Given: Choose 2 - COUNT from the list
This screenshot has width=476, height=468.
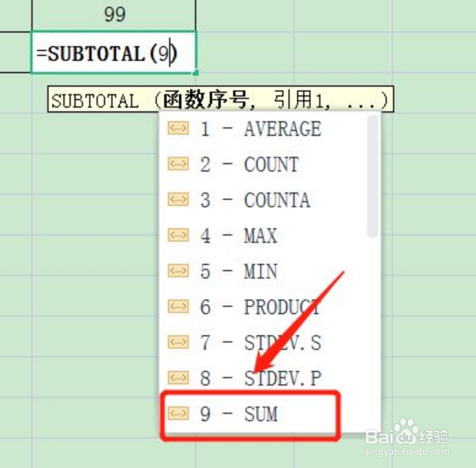Looking at the screenshot, I should 249,165.
